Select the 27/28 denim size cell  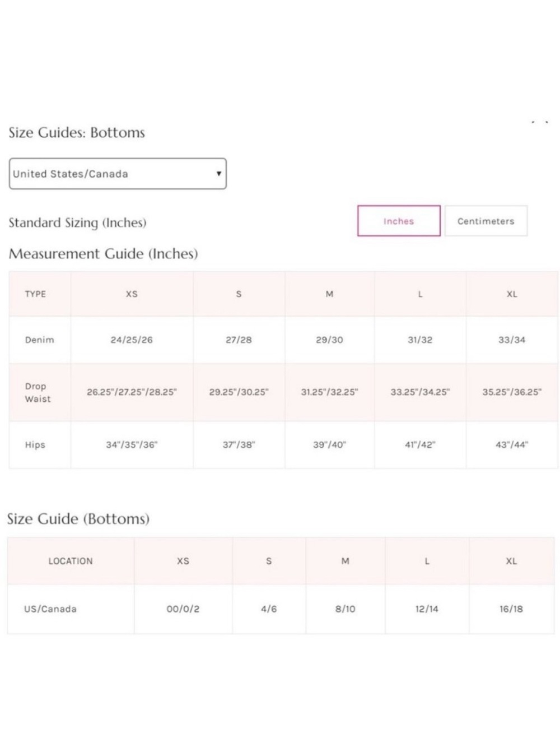[239, 340]
